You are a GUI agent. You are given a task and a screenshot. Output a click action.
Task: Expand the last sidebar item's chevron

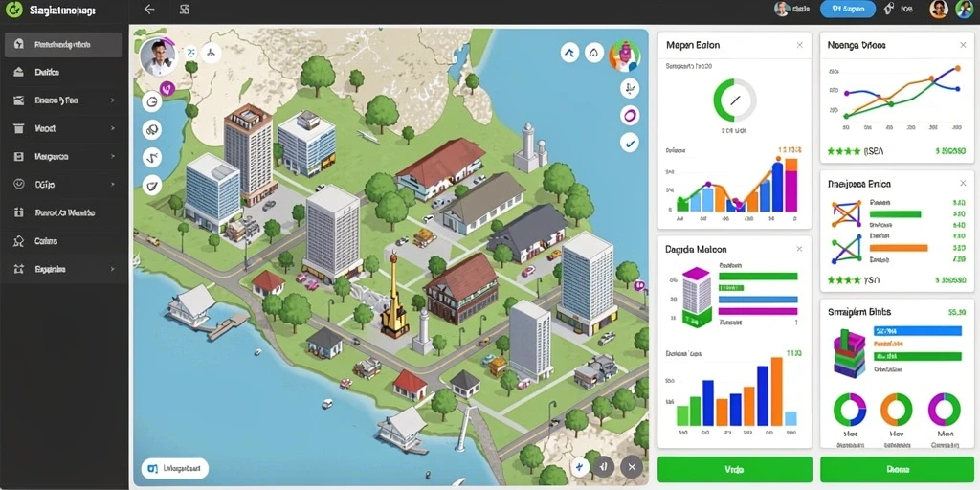[113, 269]
